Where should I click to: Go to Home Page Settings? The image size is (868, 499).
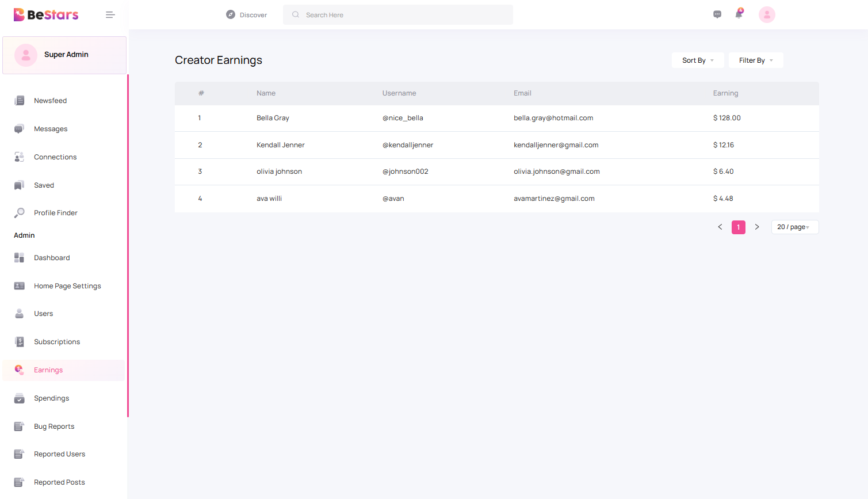(67, 286)
